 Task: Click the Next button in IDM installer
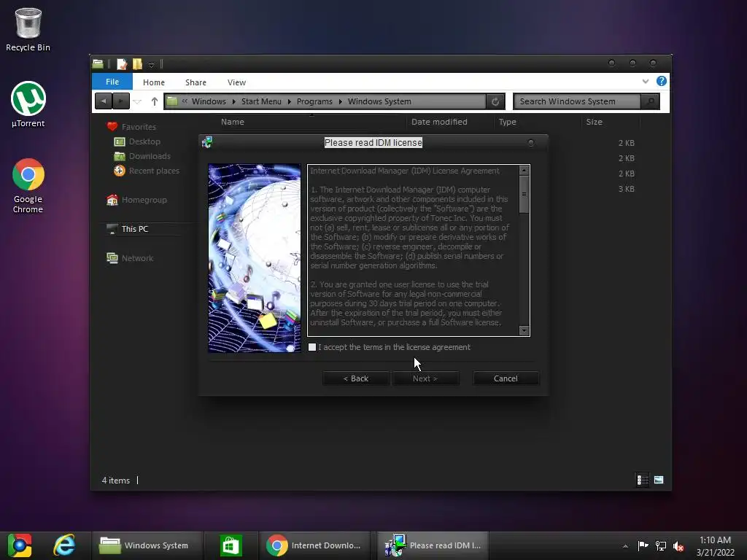coord(425,378)
